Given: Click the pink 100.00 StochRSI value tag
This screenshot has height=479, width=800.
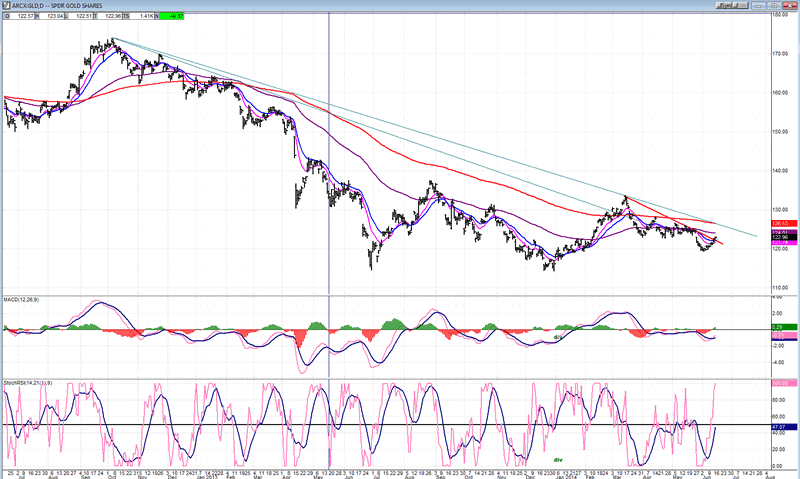Looking at the screenshot, I should click(x=785, y=383).
